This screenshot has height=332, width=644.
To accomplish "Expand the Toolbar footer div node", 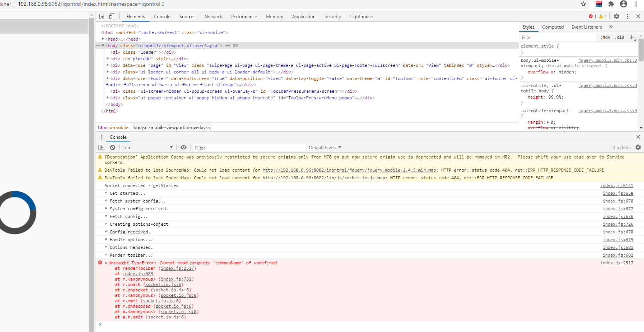I will point(108,78).
